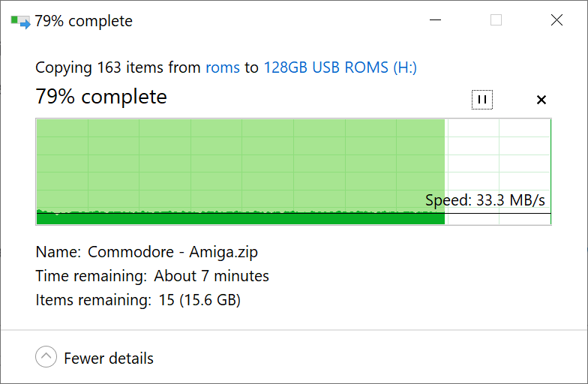Image resolution: width=588 pixels, height=384 pixels.
Task: Click the "Fewer details" label
Action: coord(109,358)
